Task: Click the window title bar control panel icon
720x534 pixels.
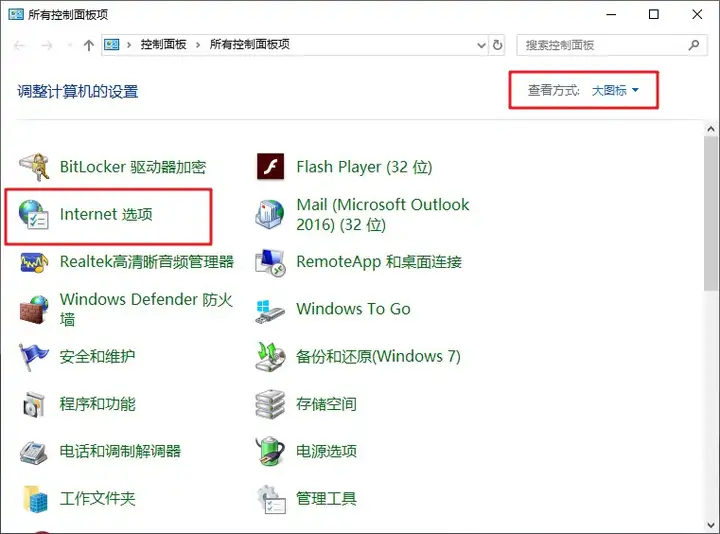Action: [16, 14]
